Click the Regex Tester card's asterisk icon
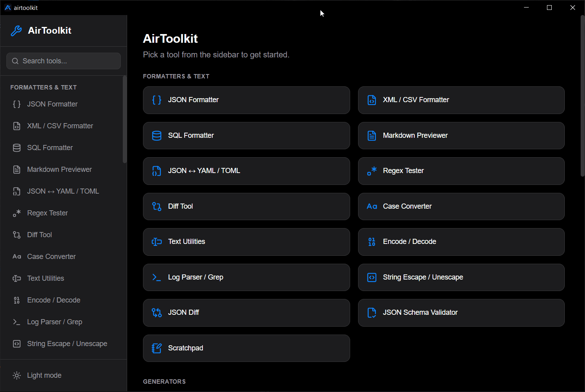Image resolution: width=585 pixels, height=392 pixels. coord(372,171)
